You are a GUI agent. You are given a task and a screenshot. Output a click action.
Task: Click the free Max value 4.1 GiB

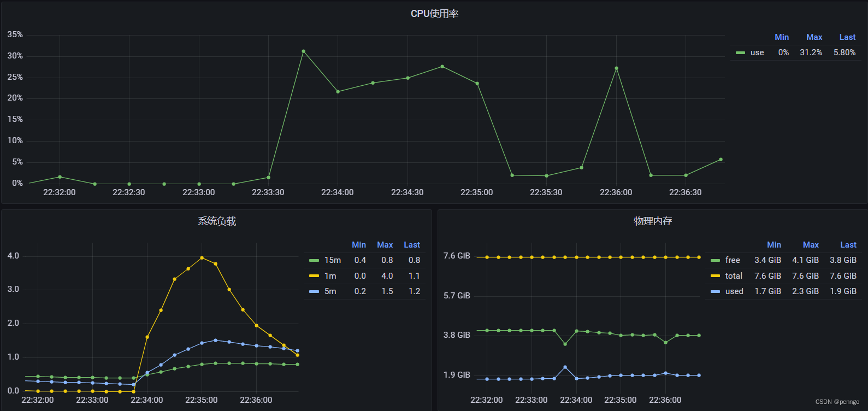pos(805,260)
